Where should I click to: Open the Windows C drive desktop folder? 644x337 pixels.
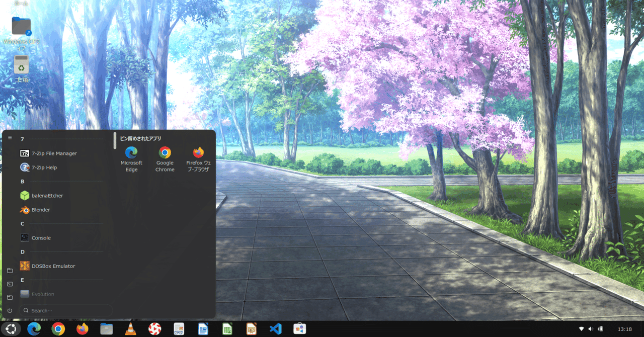click(21, 26)
